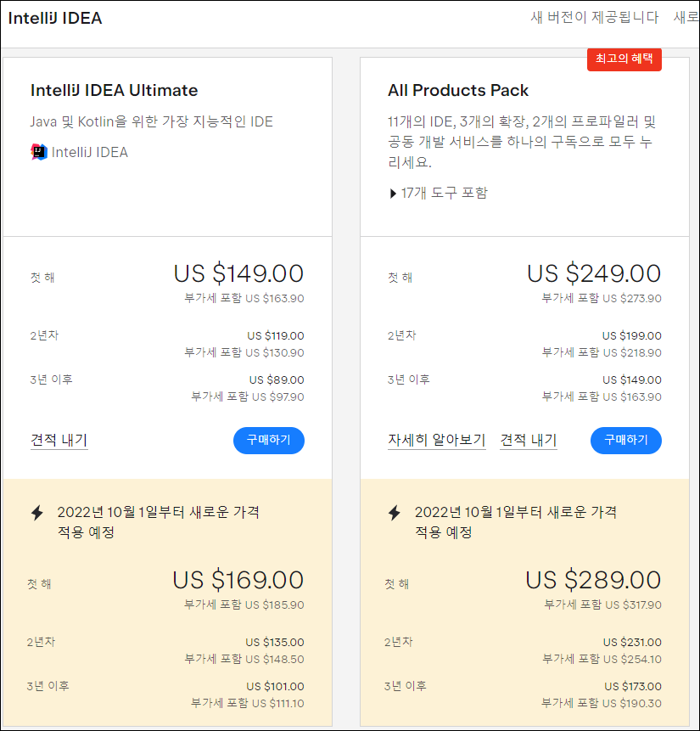Click the IntelliJ IDEA title in page header
Screen dimensions: 700x731
[x=55, y=18]
